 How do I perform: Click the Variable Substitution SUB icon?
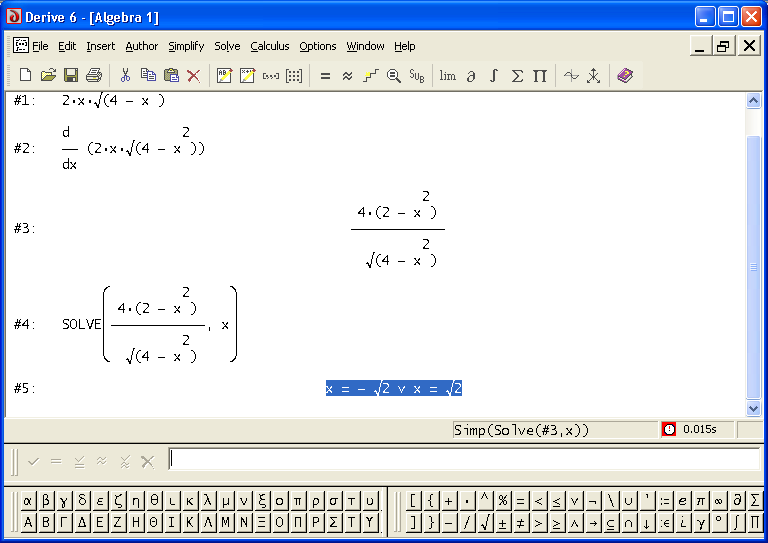[x=417, y=75]
